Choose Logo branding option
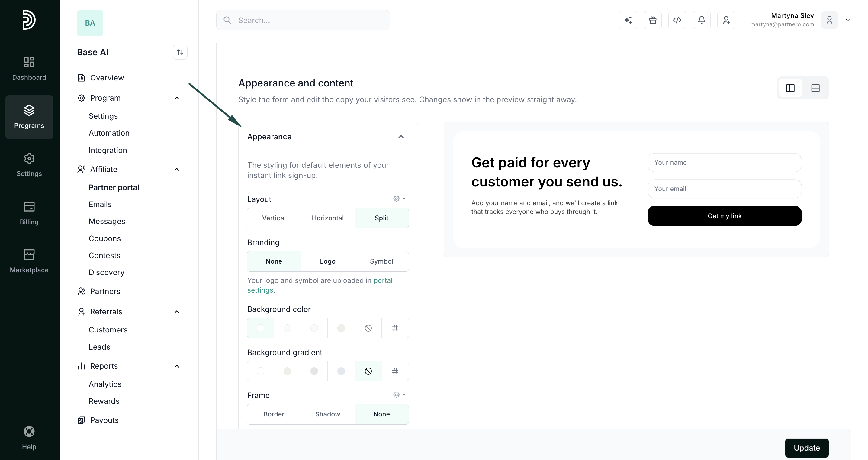This screenshot has height=460, width=868. (328, 261)
